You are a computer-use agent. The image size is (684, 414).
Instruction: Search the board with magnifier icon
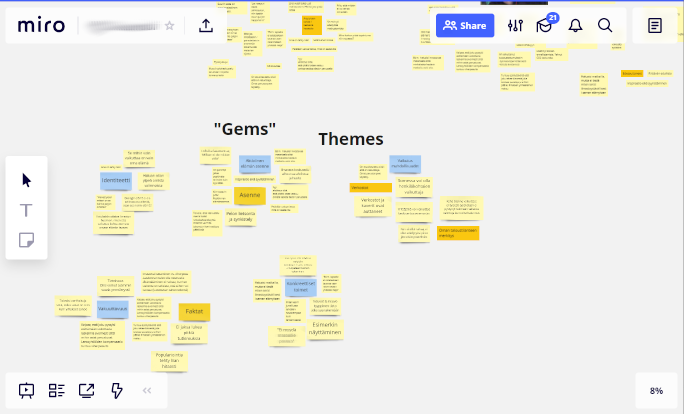(x=605, y=26)
